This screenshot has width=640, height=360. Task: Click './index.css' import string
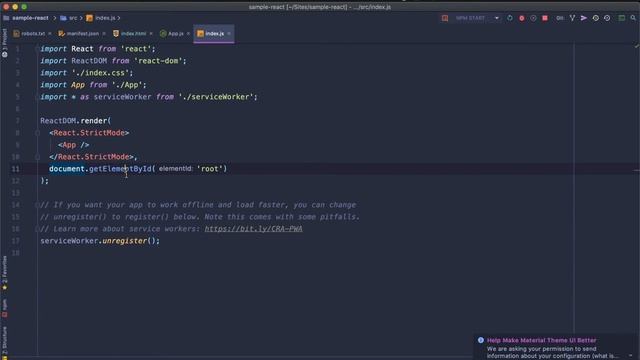pos(100,73)
